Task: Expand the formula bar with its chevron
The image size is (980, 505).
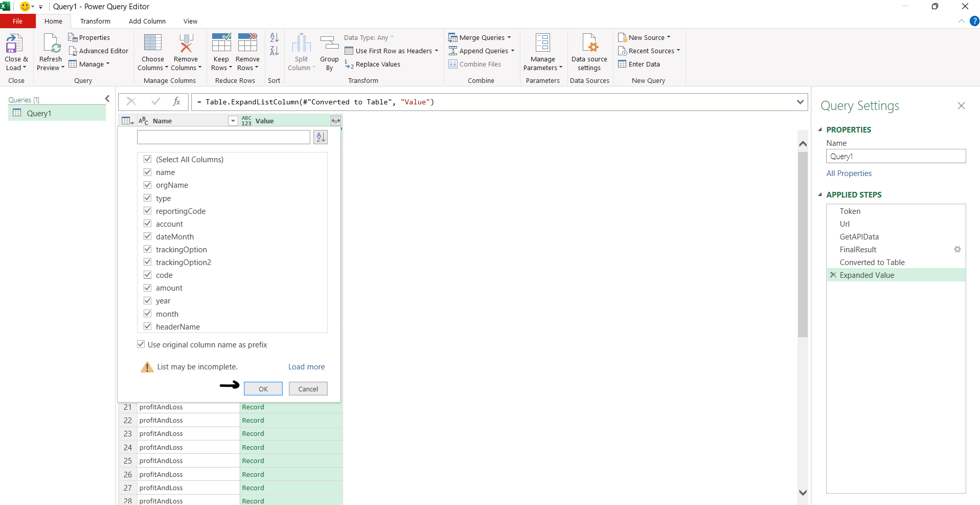Action: point(800,102)
